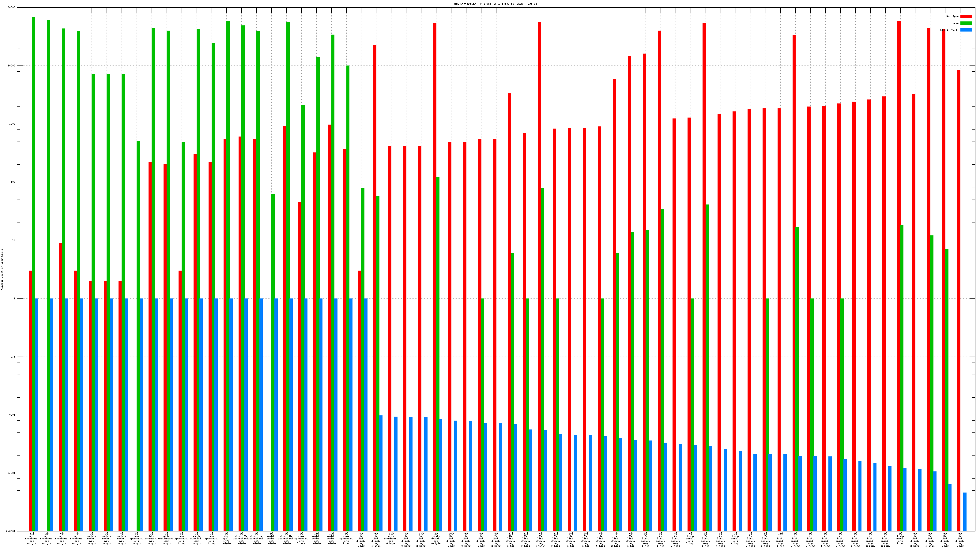
Task: Click the 100000 y-axis tick label
Action: 11,8
